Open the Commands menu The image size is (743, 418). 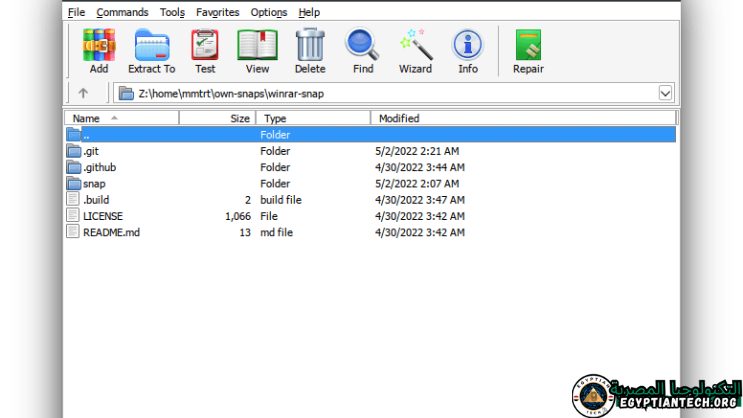pyautogui.click(x=122, y=12)
